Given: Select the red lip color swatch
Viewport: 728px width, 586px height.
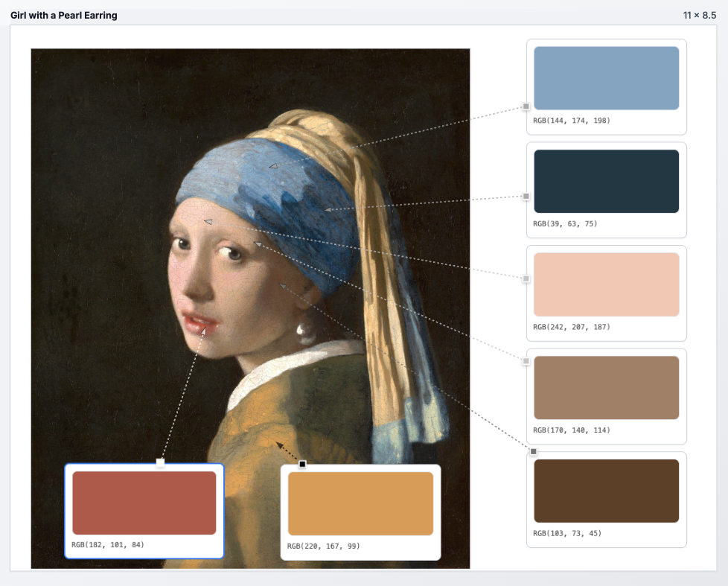Looking at the screenshot, I should (x=144, y=503).
